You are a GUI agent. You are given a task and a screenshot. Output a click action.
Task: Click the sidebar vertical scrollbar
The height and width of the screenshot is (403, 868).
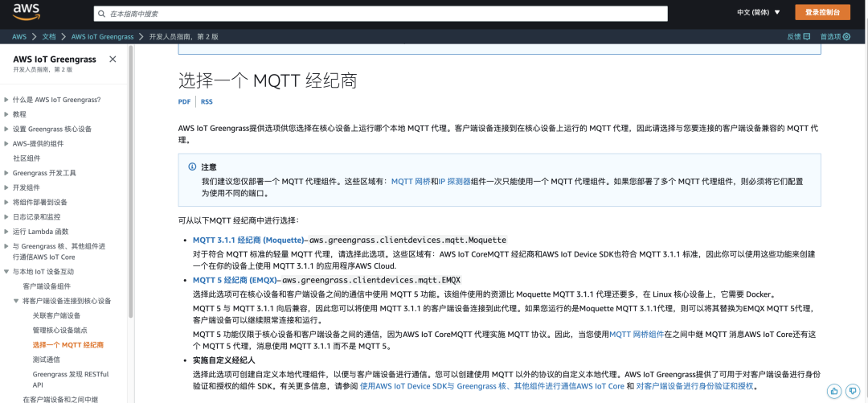[131, 182]
